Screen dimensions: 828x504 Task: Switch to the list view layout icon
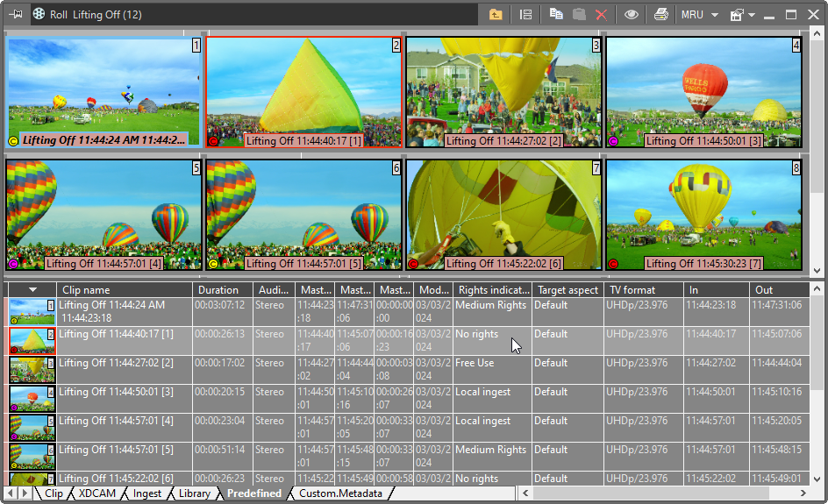(526, 15)
